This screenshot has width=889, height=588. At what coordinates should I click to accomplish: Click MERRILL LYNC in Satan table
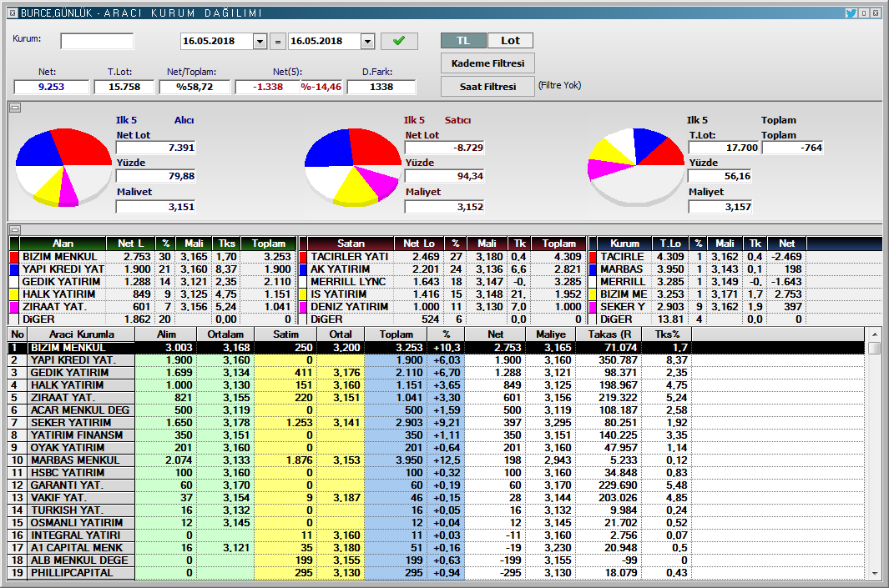(x=348, y=282)
